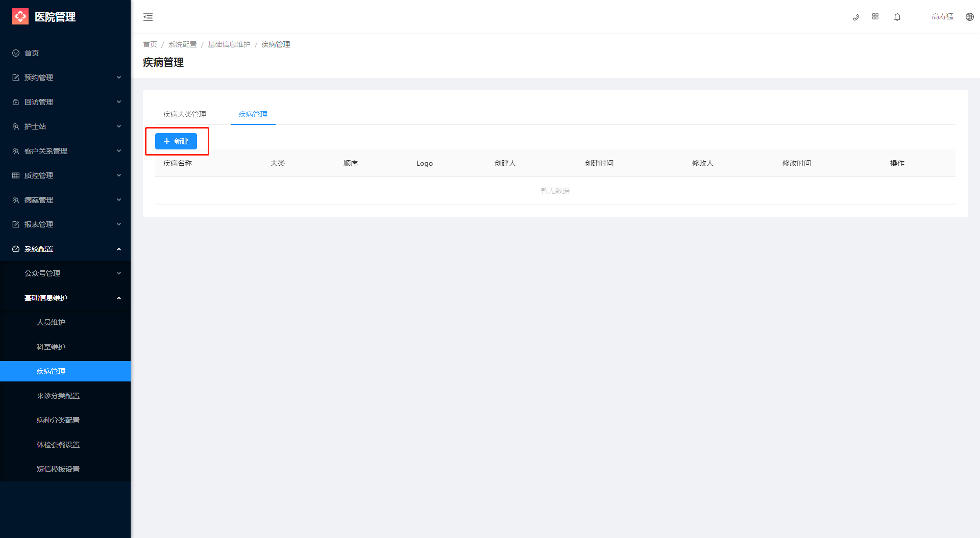Click the 病案管理 icon in the sidebar

(16, 200)
